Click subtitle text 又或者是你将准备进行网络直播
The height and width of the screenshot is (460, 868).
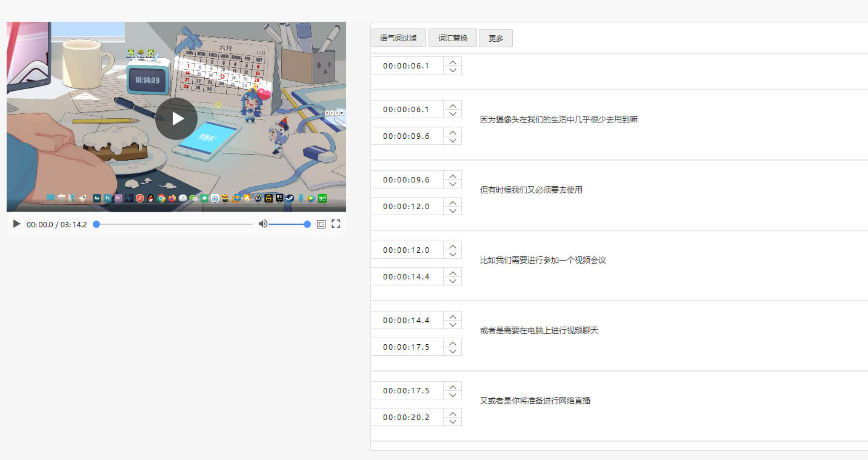pos(535,401)
